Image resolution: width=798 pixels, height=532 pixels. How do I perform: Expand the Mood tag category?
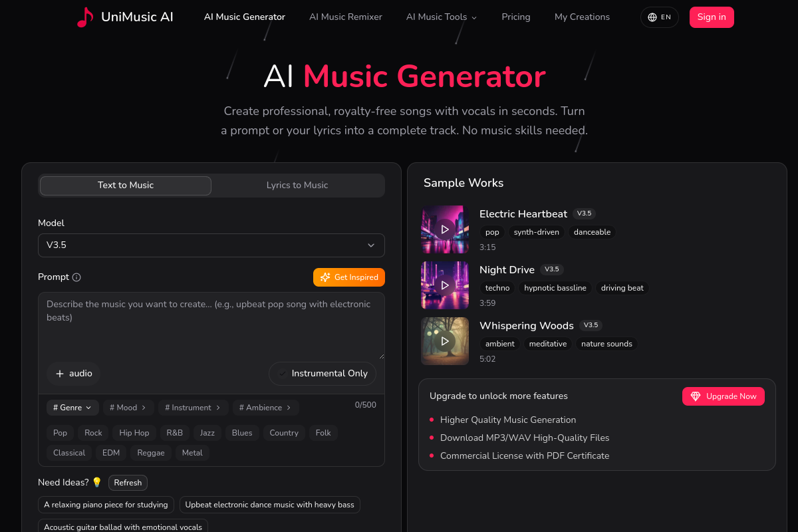click(x=128, y=408)
